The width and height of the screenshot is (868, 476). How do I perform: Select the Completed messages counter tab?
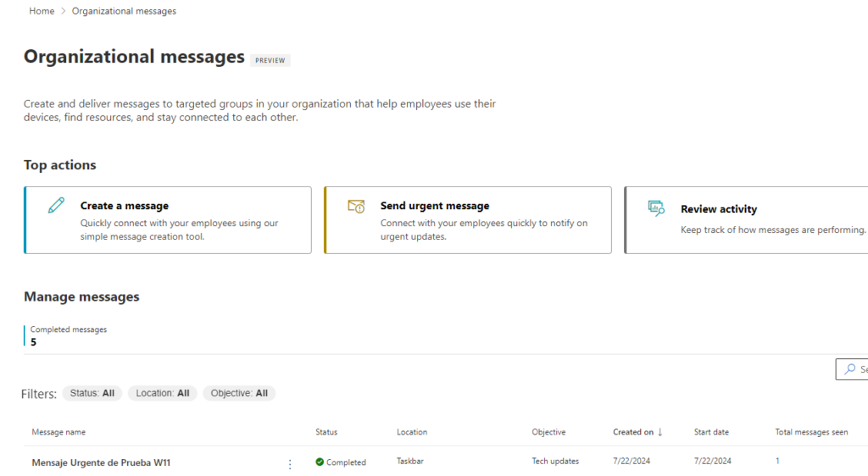pos(68,335)
